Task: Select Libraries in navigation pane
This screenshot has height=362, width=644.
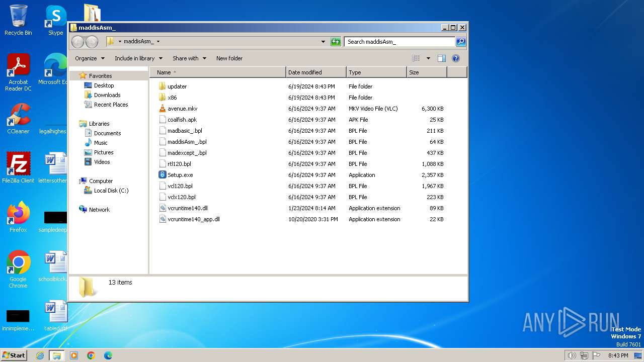Action: pos(99,124)
